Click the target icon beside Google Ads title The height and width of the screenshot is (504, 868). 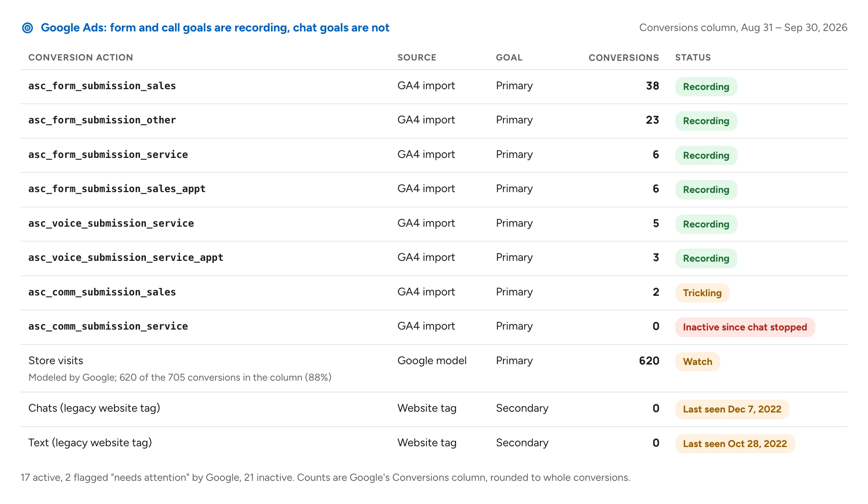coord(28,28)
